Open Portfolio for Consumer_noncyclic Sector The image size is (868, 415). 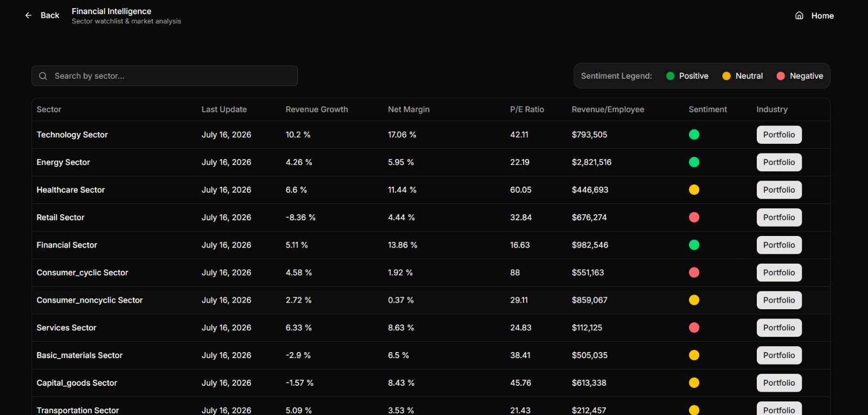(x=779, y=300)
